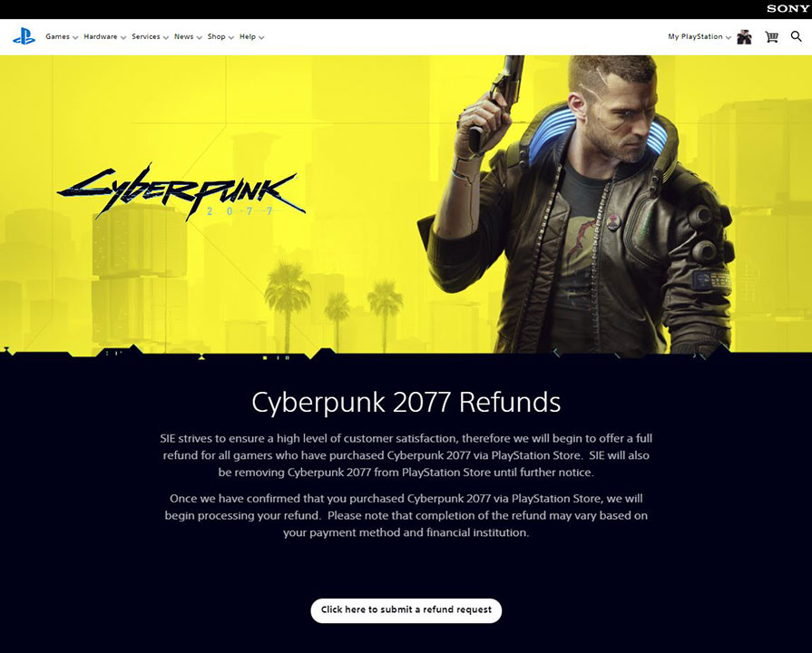The image size is (812, 653).
Task: Expand the Games chevron arrow
Action: coord(75,37)
